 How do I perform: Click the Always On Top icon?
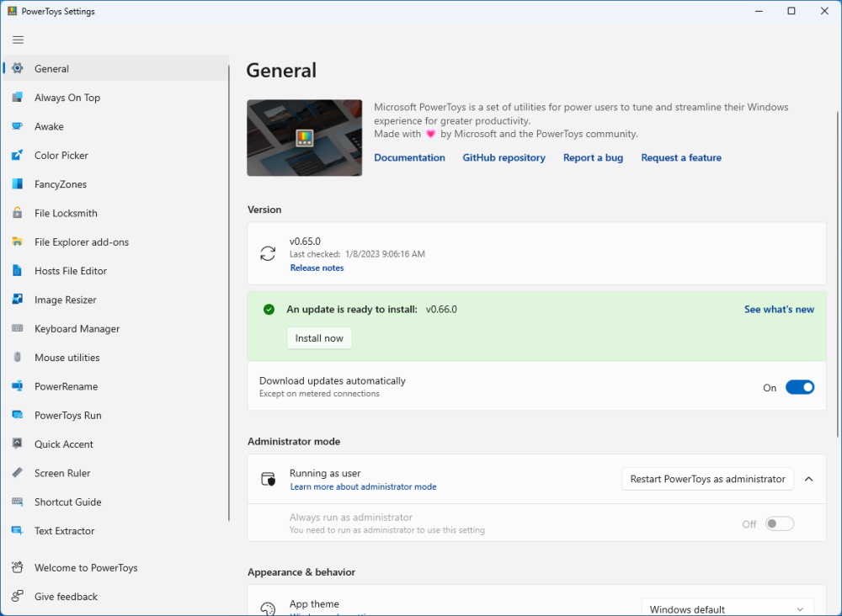click(x=17, y=97)
